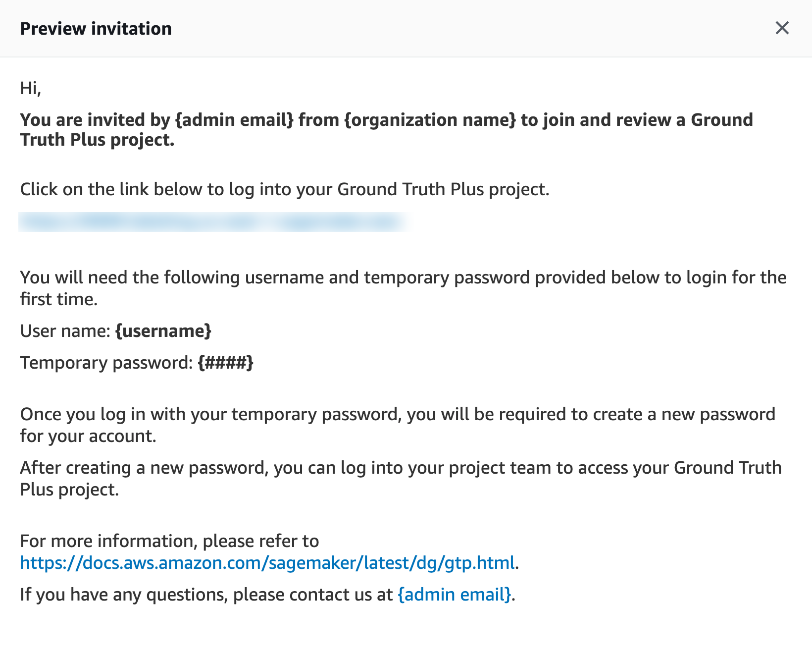Click "If you have any questions" text

click(206, 595)
